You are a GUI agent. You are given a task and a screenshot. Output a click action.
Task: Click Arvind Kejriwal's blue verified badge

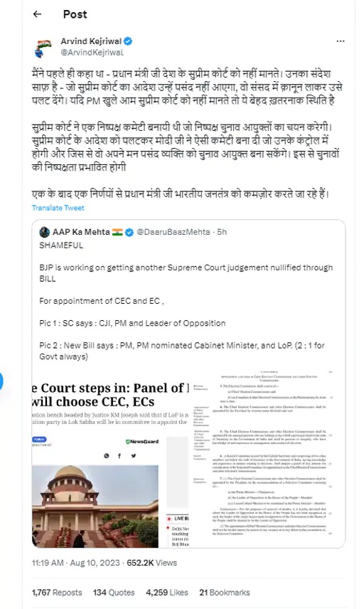[129, 41]
